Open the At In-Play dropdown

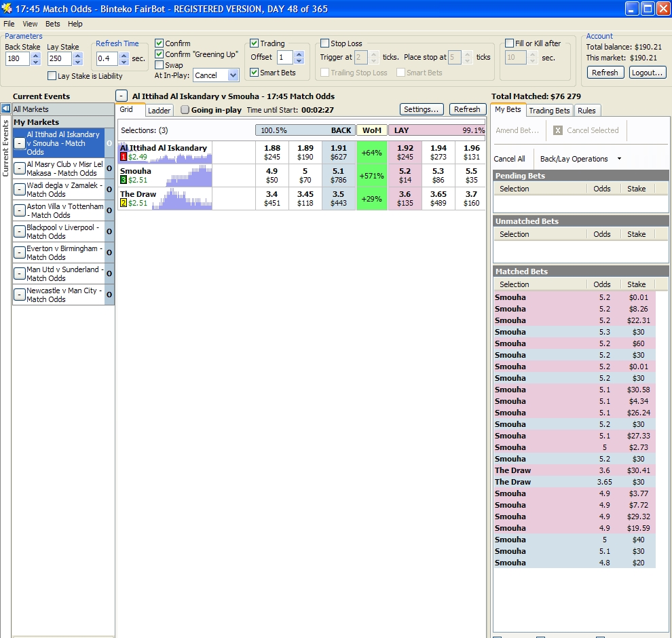[x=233, y=75]
